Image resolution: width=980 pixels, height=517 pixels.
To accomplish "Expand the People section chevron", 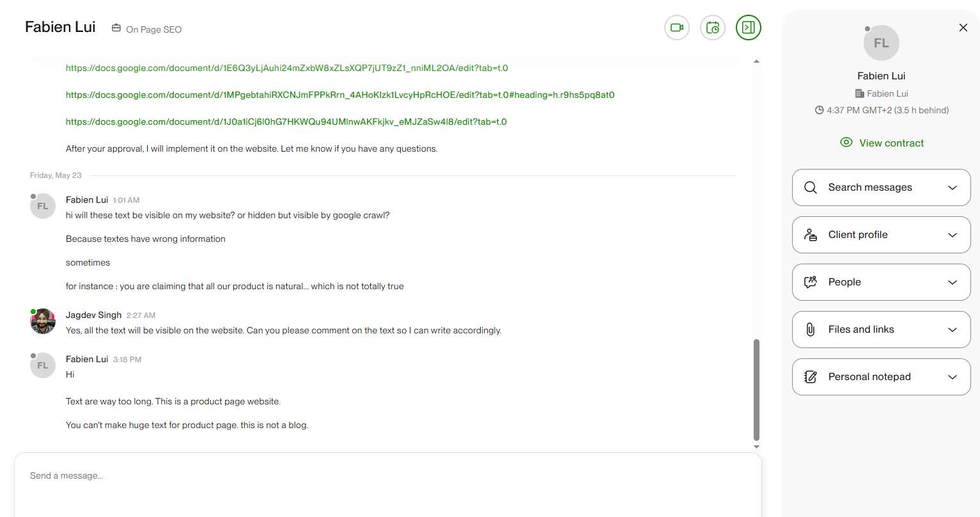I will point(953,282).
